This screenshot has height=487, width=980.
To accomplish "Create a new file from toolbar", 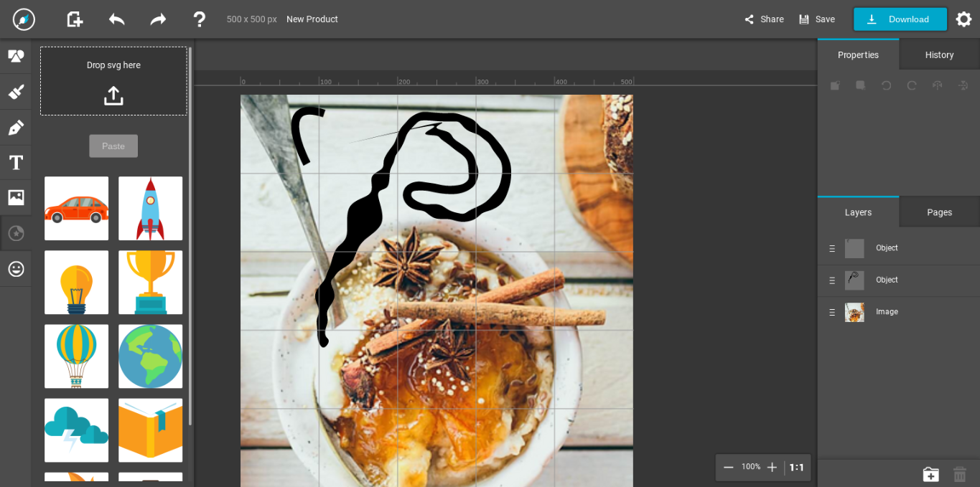I will (x=75, y=19).
